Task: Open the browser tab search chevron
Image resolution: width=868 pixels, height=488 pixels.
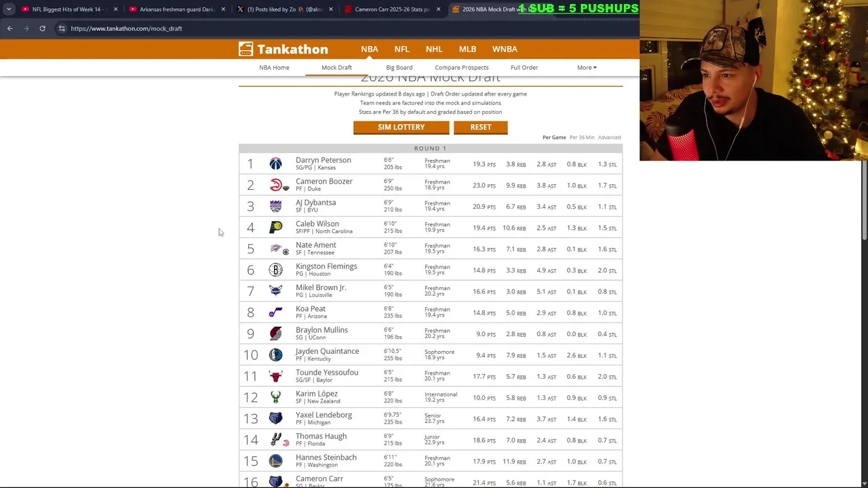Action: [9, 9]
